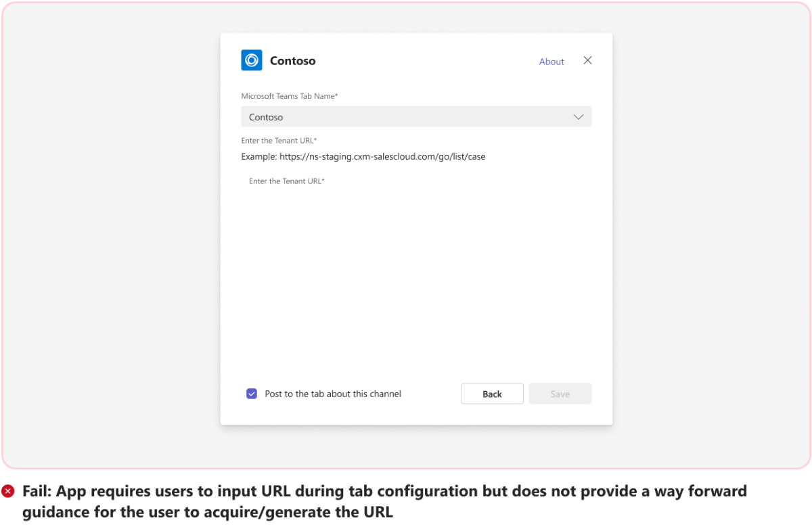Viewport: 812px width, 529px height.
Task: Click the red fail X icon
Action: point(8,491)
